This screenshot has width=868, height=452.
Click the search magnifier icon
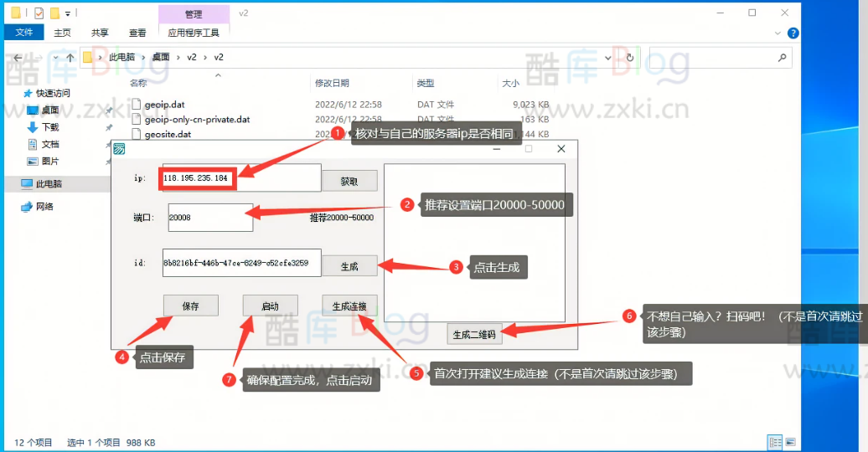tap(782, 57)
